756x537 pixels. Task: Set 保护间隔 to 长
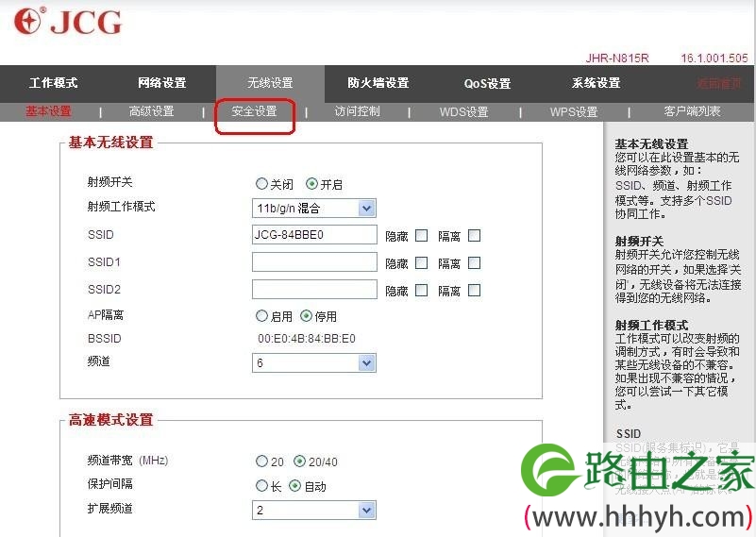pos(261,485)
